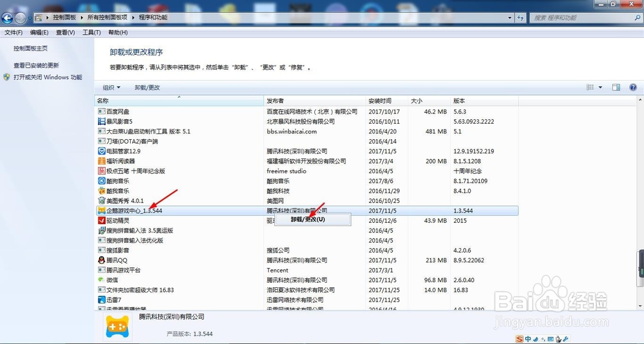This screenshot has height=344, width=644.
Task: Sort by 发布者 column header
Action: 315,100
